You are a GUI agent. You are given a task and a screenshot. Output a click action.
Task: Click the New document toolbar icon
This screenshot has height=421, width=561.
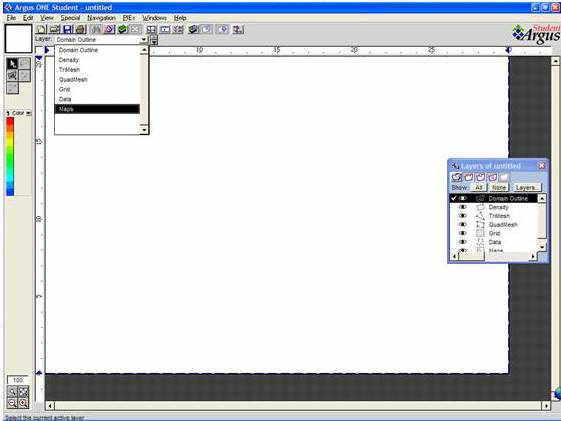tap(42, 29)
